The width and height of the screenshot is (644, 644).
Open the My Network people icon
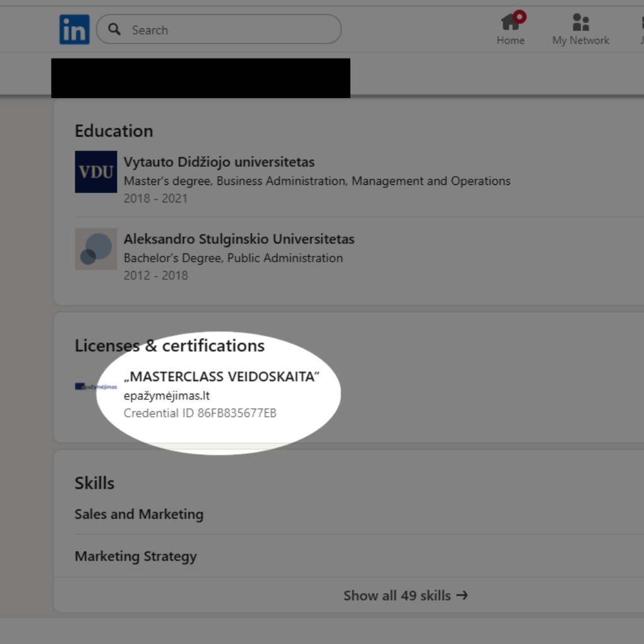click(580, 23)
